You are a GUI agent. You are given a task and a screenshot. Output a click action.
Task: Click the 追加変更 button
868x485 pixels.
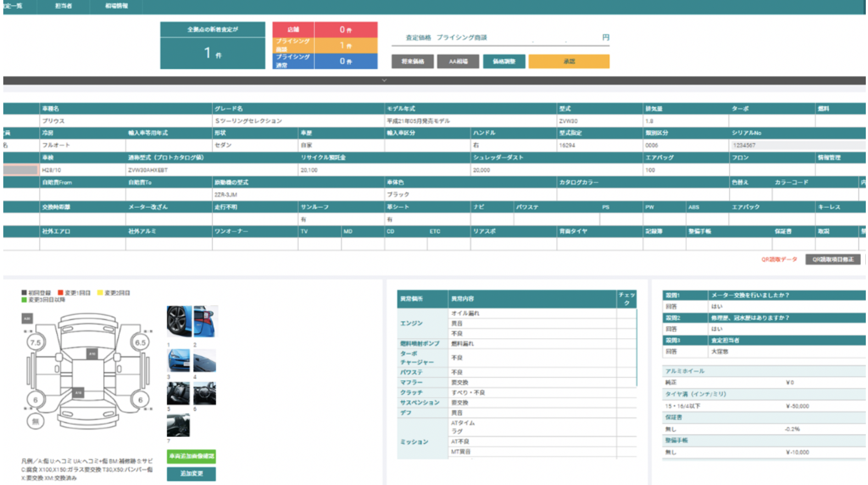191,473
